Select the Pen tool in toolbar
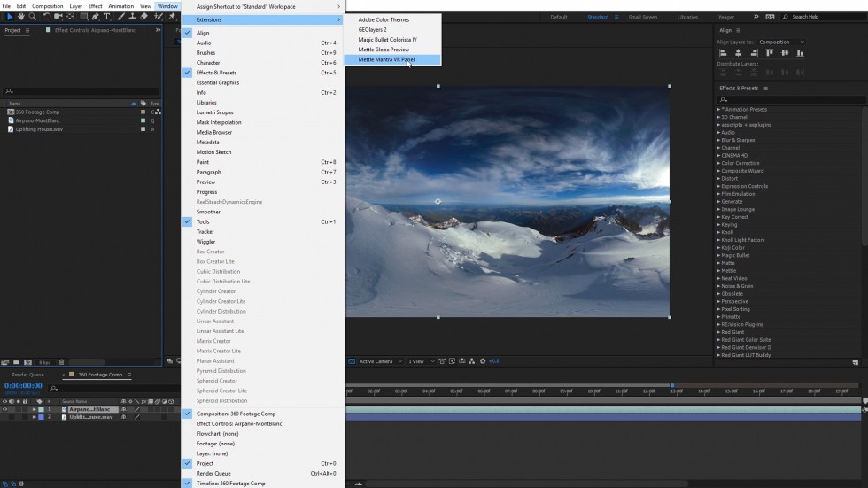Image resolution: width=868 pixels, height=488 pixels. click(95, 16)
